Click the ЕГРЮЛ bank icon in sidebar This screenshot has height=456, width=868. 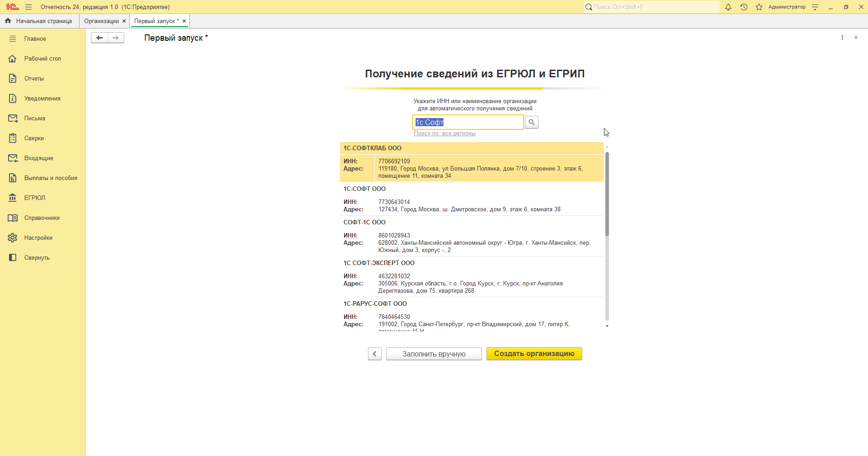tap(13, 198)
